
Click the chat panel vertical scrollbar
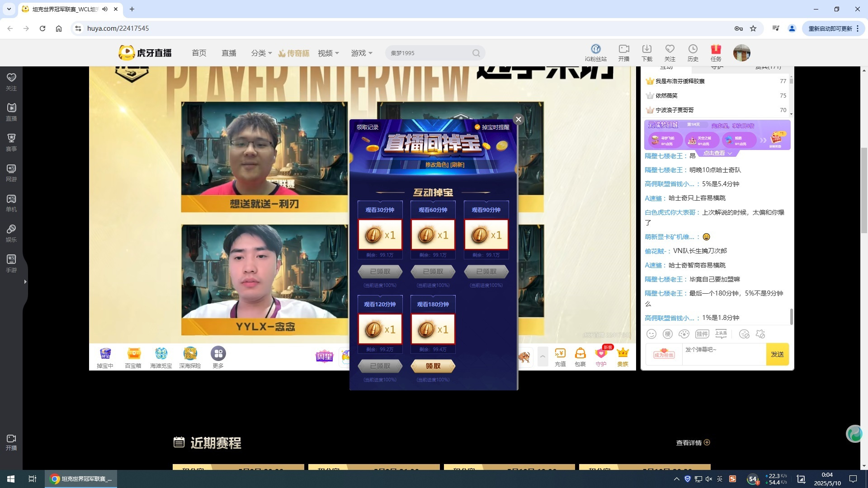[791, 316]
